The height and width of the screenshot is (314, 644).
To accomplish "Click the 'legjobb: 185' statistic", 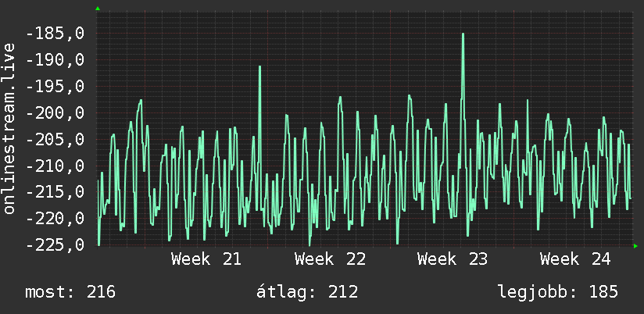I will tap(558, 292).
